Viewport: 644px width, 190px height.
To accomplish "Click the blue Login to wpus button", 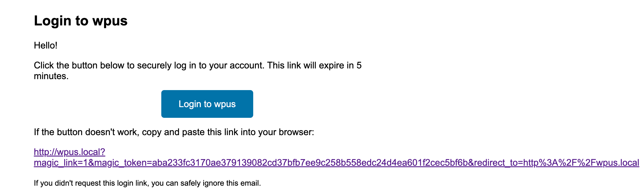I will 207,104.
